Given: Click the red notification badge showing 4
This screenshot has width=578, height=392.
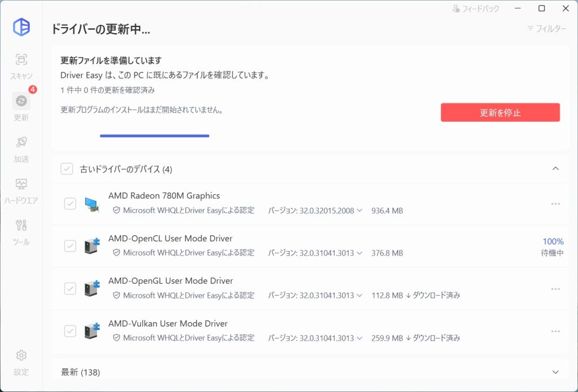Looking at the screenshot, I should [33, 89].
